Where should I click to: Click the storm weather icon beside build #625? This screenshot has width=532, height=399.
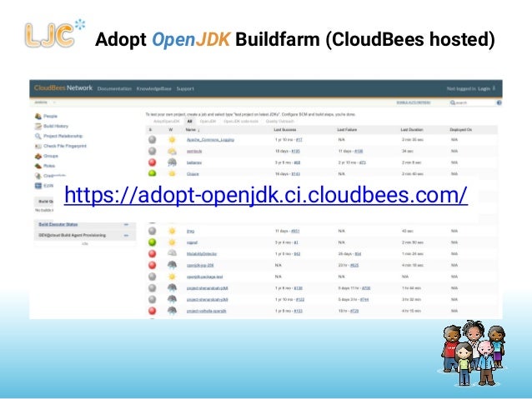pyautogui.click(x=172, y=266)
